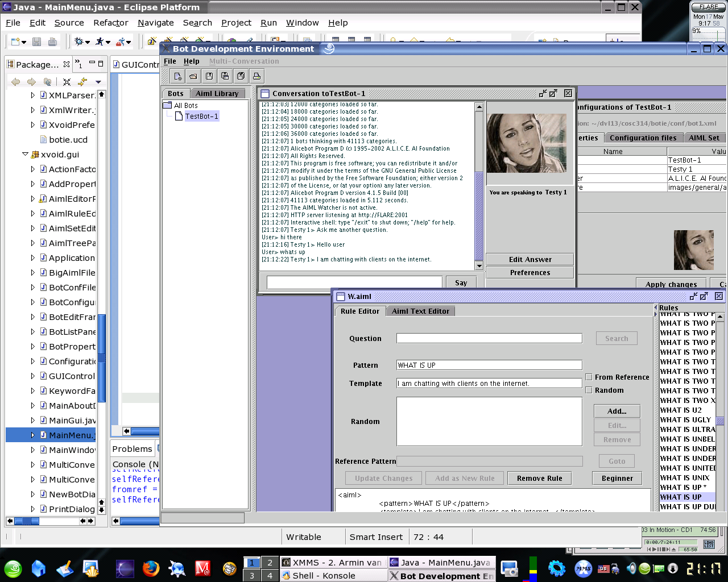The image size is (728, 582).
Task: Click the Remove Rule button
Action: [x=540, y=478]
